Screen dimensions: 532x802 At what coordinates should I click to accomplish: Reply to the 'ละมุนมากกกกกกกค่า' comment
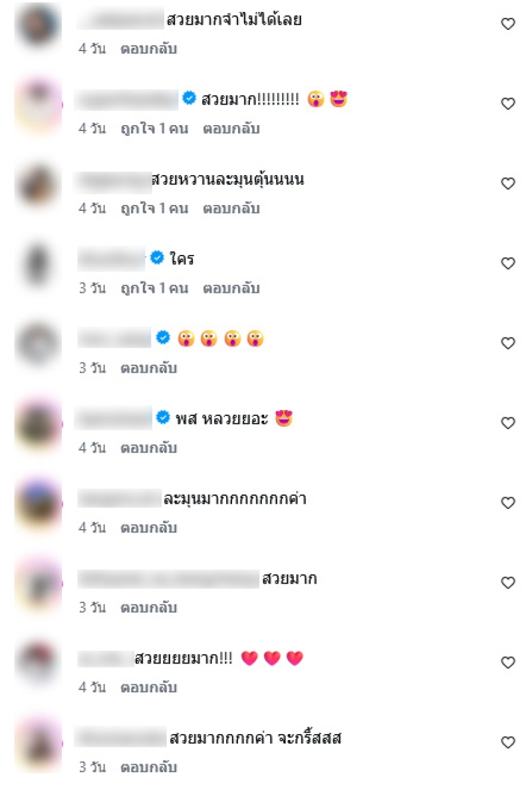(149, 528)
